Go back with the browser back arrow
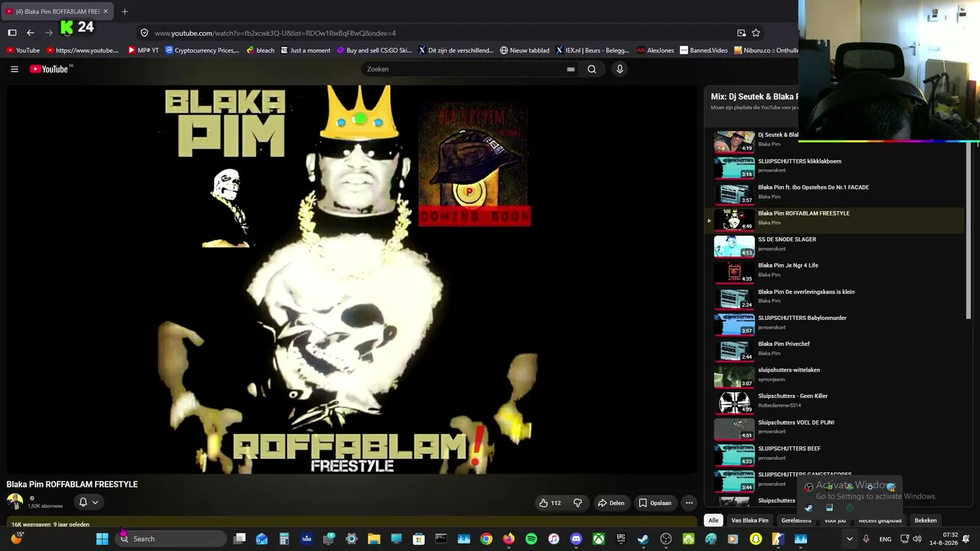 point(31,33)
